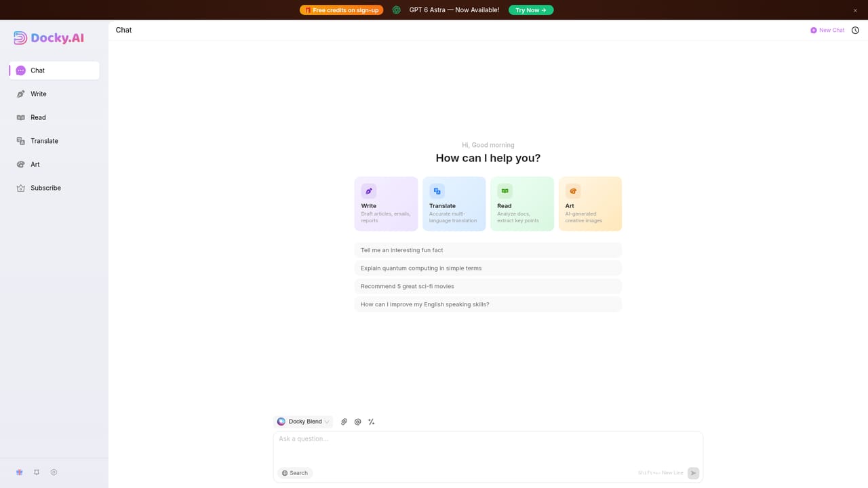Viewport: 868px width, 488px height.
Task: Toggle the Search web option
Action: tap(295, 473)
